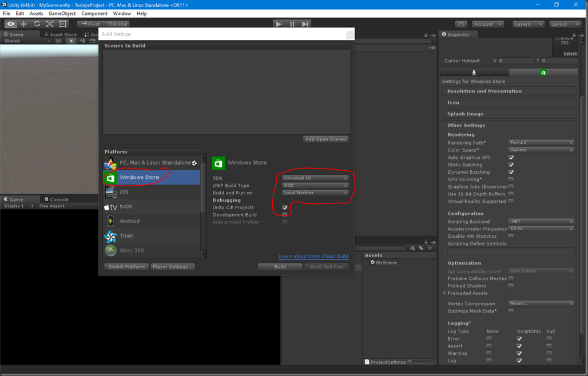This screenshot has width=588, height=376.
Task: Click the Add Open Scenes button
Action: [x=326, y=139]
